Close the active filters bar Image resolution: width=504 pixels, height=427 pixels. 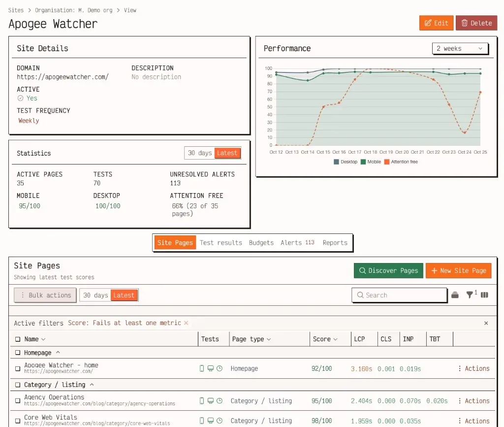click(486, 323)
